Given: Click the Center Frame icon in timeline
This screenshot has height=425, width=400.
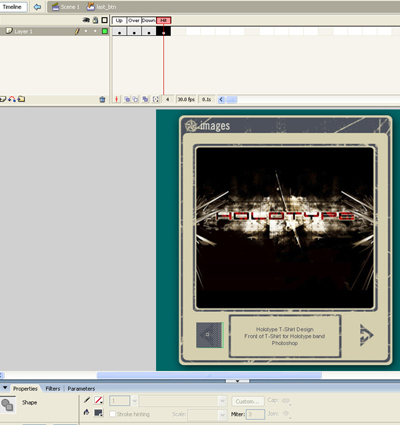Looking at the screenshot, I should pos(117,99).
